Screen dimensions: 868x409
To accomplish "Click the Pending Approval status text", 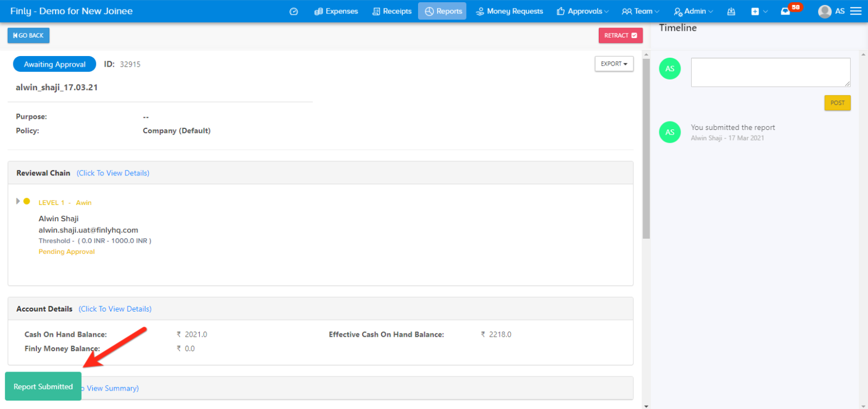I will (67, 252).
